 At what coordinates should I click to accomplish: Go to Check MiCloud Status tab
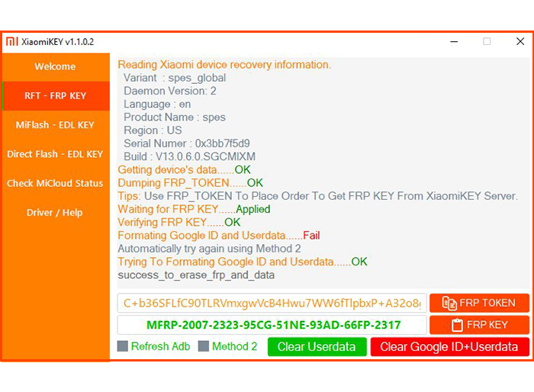(x=56, y=183)
